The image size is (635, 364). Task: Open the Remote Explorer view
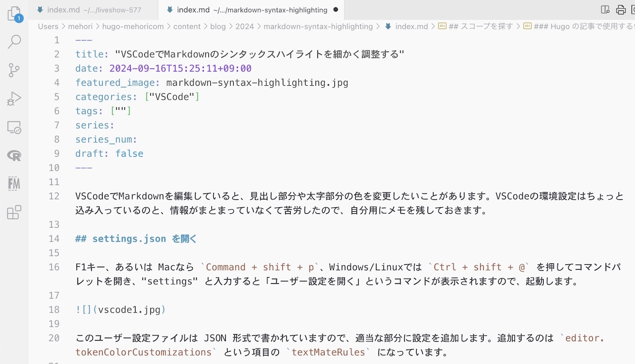click(14, 127)
